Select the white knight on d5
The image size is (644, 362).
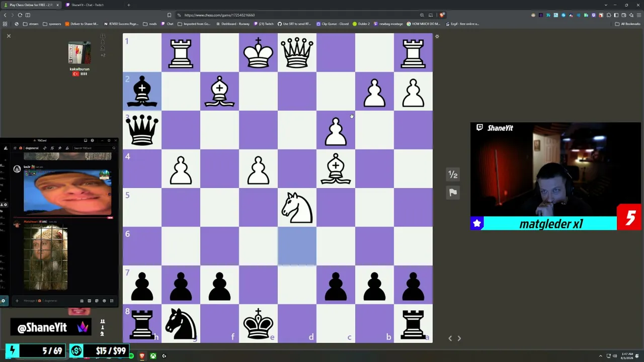point(297,207)
